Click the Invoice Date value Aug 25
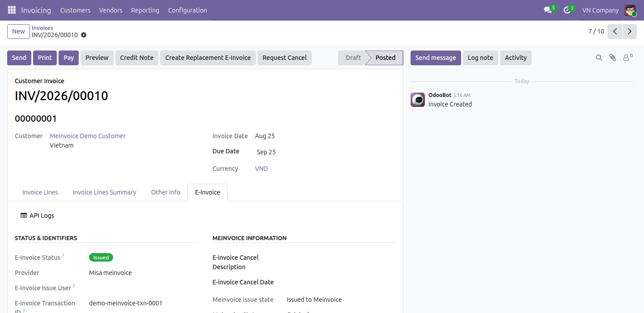This screenshot has width=644, height=313. 265,136
